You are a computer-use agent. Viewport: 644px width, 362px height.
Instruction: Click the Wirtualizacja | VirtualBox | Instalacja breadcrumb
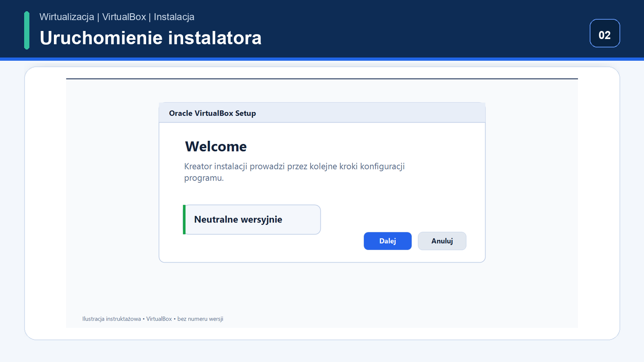(x=117, y=17)
